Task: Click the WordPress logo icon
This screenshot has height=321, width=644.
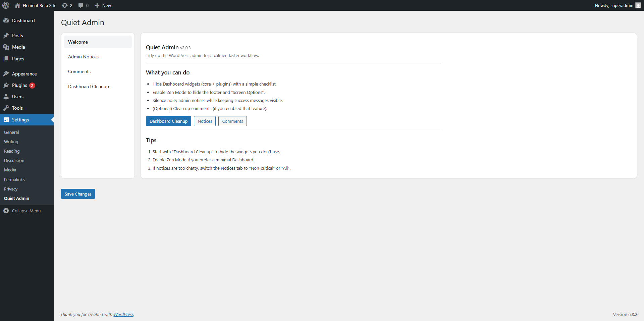Action: click(x=6, y=5)
